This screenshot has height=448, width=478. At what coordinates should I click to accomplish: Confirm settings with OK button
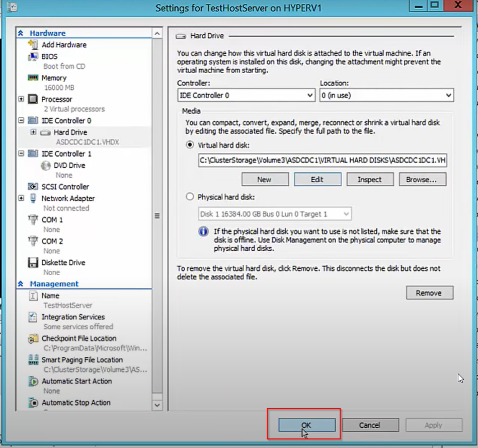[x=307, y=425]
